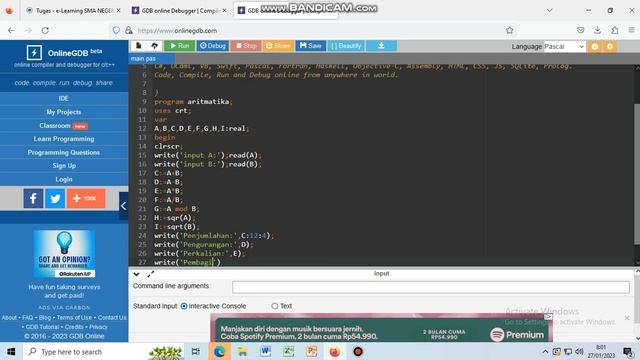Image resolution: width=640 pixels, height=360 pixels.
Task: Click the OnlineGDB lightning logo
Action: pyautogui.click(x=34, y=53)
